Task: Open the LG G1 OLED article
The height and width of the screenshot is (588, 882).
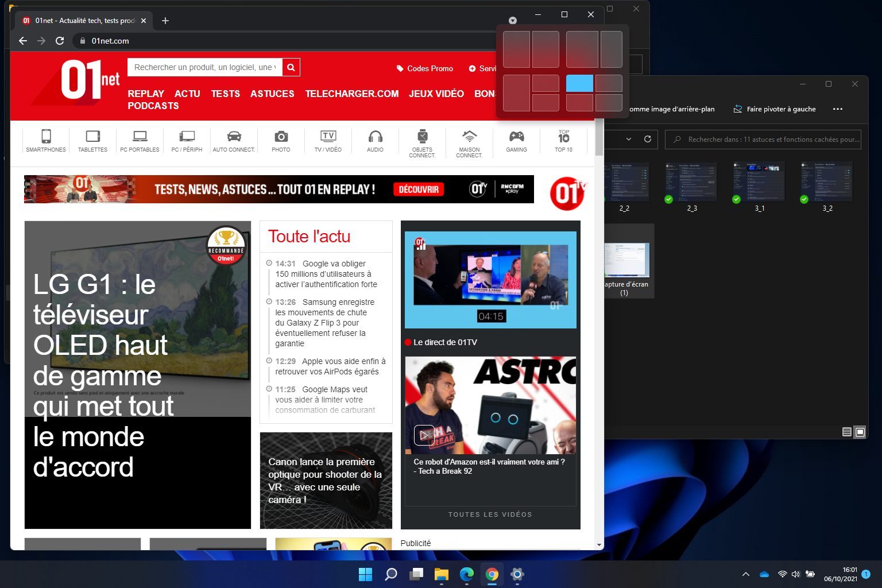Action: click(138, 375)
